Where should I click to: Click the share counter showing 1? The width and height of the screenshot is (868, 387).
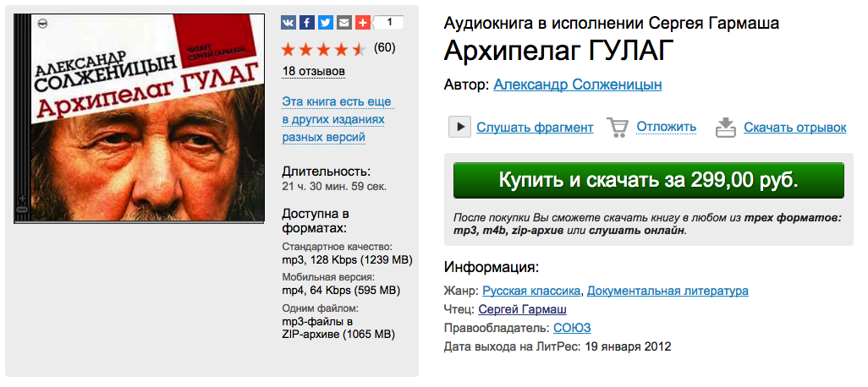pyautogui.click(x=389, y=23)
